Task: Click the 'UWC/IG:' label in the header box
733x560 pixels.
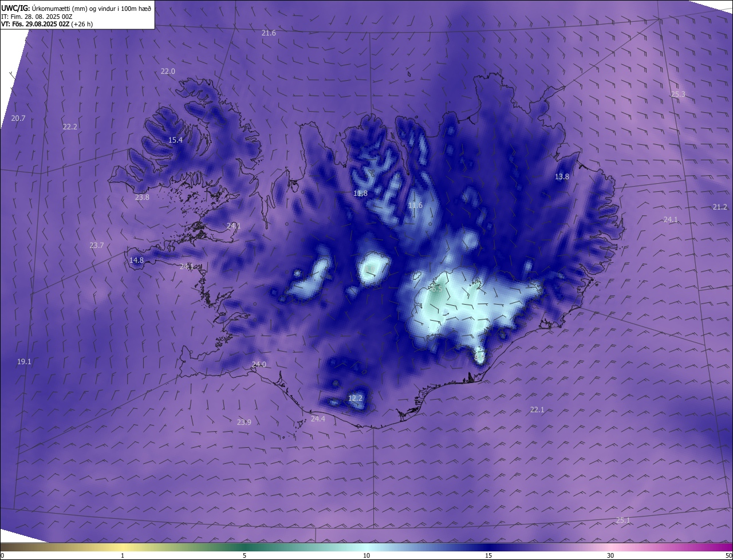Action: click(15, 7)
